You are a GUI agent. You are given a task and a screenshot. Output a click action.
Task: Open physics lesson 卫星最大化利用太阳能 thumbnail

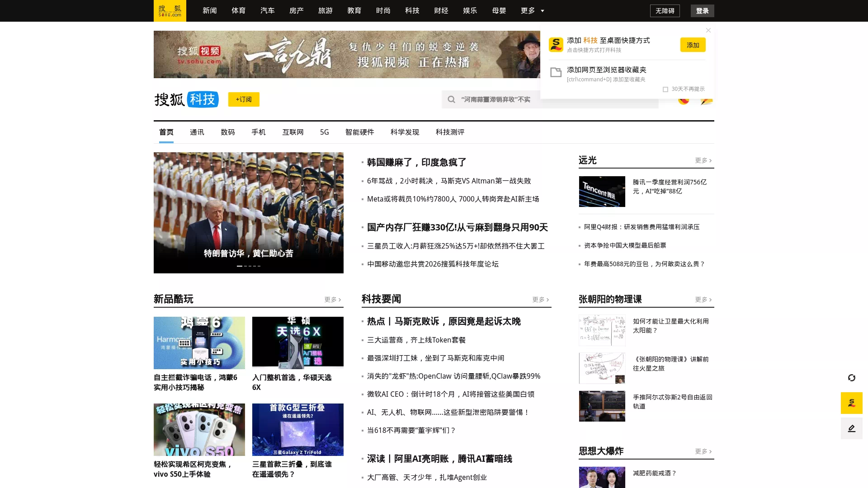coord(602,330)
